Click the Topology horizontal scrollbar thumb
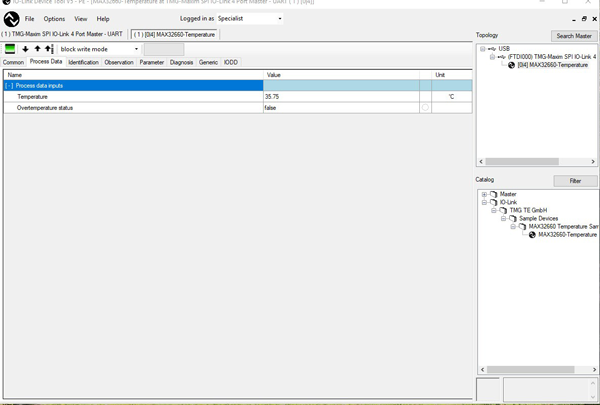600x405 pixels. pos(522,162)
